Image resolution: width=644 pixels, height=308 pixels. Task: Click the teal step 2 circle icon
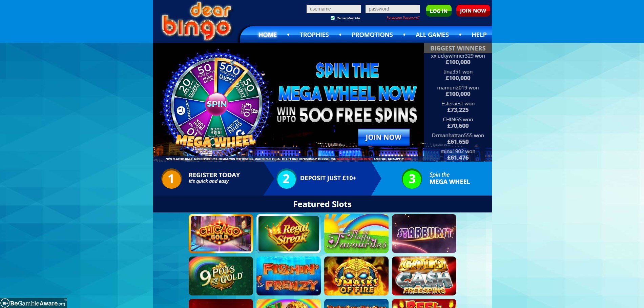tap(286, 179)
